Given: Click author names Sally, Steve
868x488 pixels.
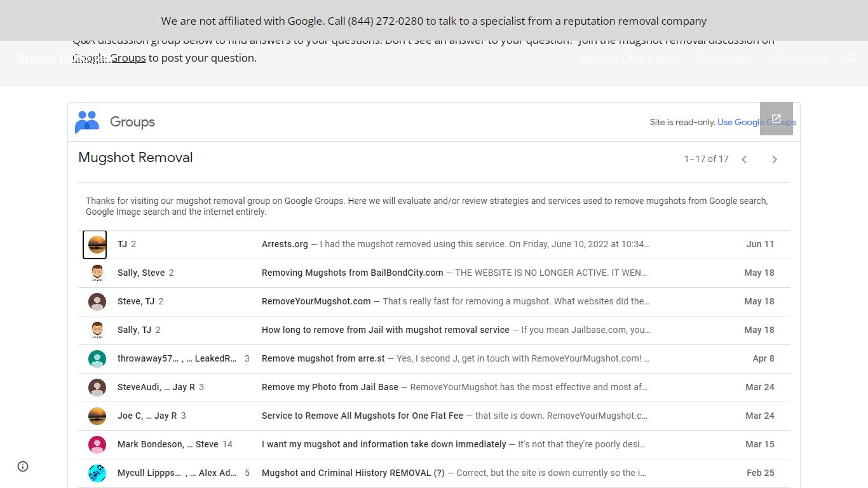Looking at the screenshot, I should 141,273.
